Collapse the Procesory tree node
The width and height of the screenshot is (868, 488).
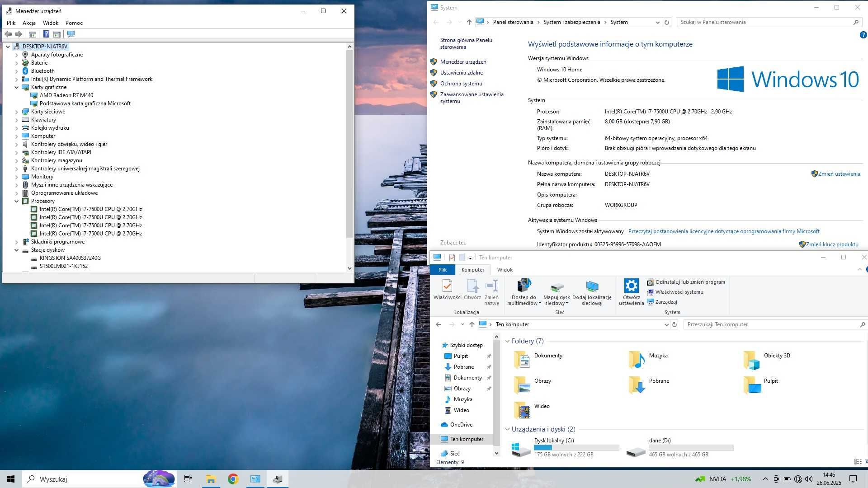(17, 201)
